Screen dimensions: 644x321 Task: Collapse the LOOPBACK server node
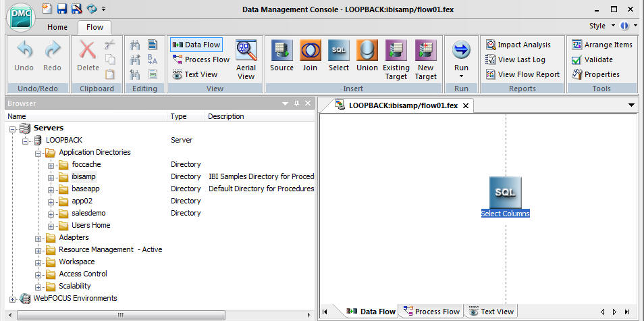tap(25, 141)
